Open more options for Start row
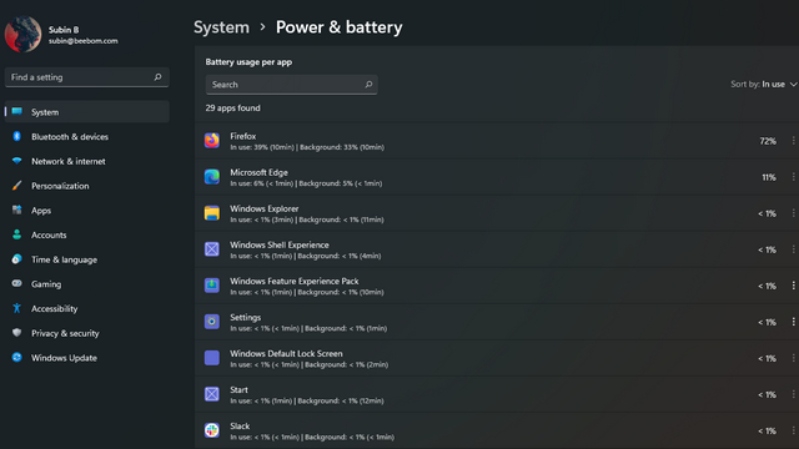 pyautogui.click(x=793, y=394)
